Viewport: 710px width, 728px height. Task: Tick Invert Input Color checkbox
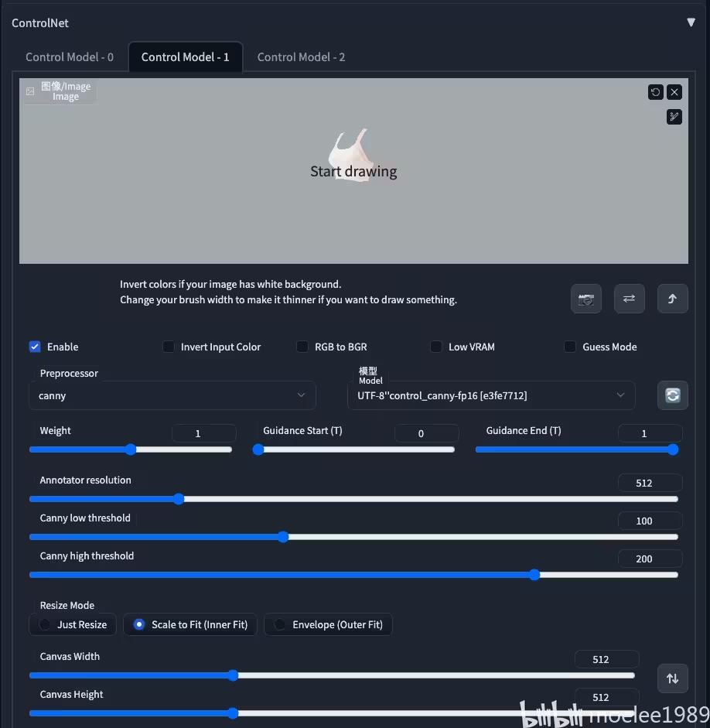coord(169,347)
